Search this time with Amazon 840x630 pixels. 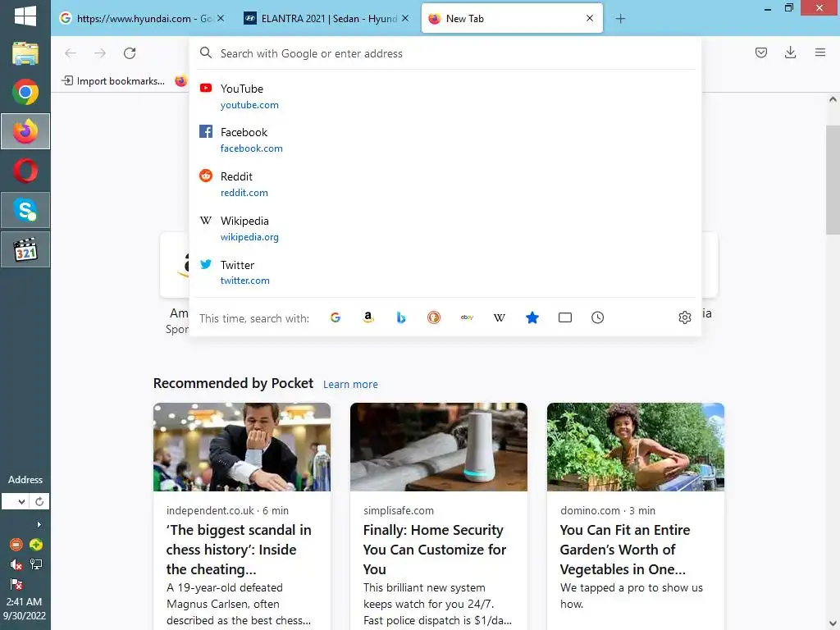368,317
